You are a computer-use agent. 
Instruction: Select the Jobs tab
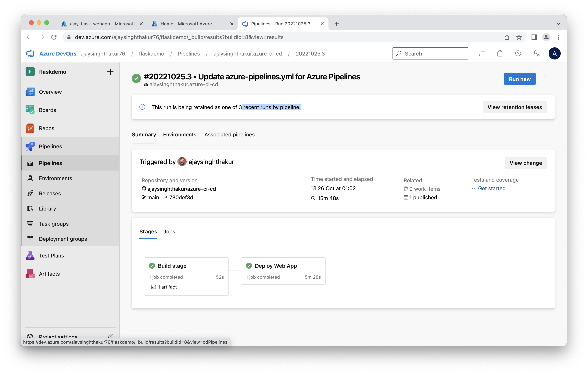click(169, 232)
